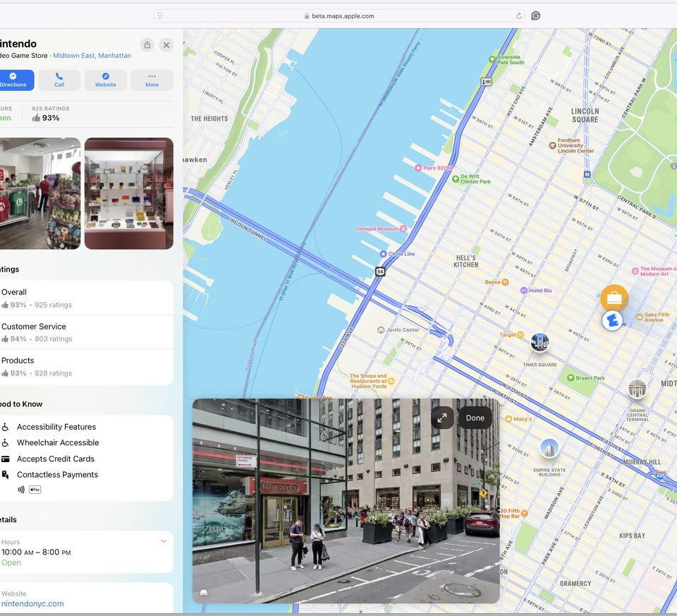Click the share icon in place card
Viewport: 677px width, 616px height.
(147, 45)
